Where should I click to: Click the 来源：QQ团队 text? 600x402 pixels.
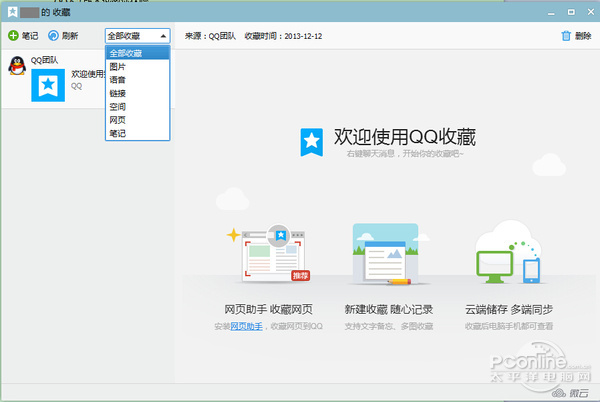tap(210, 36)
